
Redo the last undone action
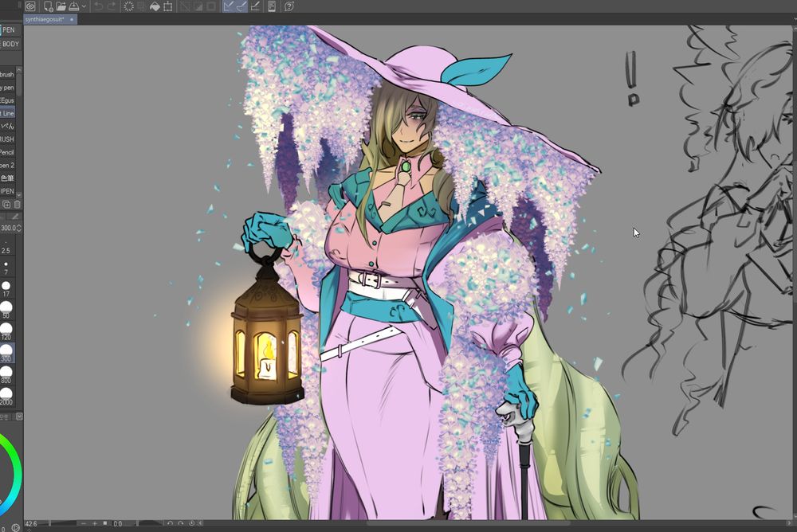[112, 6]
